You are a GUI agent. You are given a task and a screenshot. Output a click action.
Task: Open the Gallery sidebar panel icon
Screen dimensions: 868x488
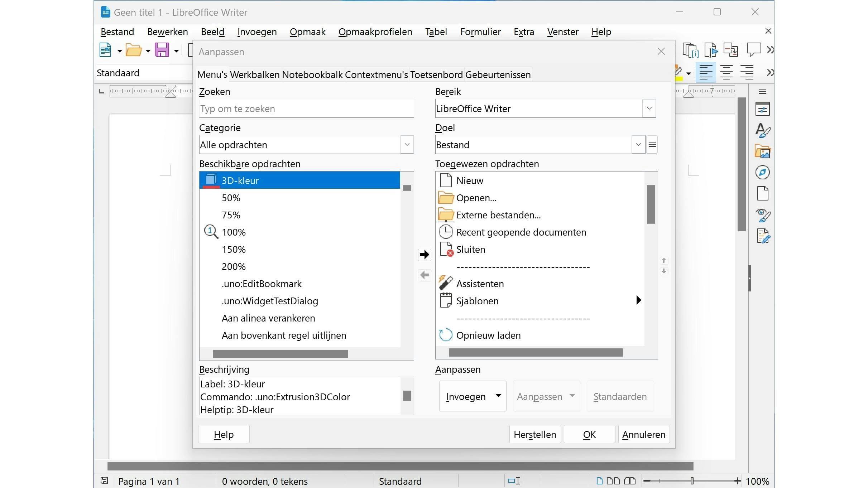(x=762, y=151)
